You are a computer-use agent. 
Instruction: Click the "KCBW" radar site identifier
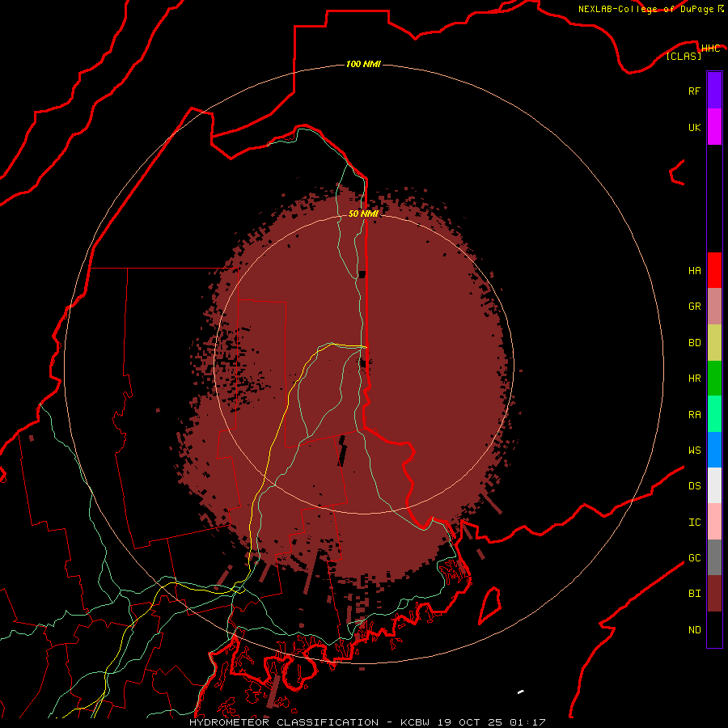click(x=415, y=722)
